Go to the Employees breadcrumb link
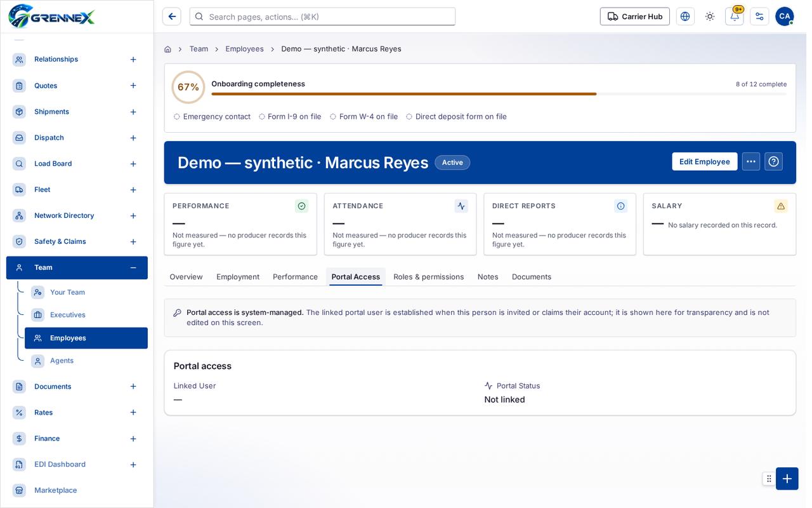Screen dimensions: 812x508 coord(245,49)
